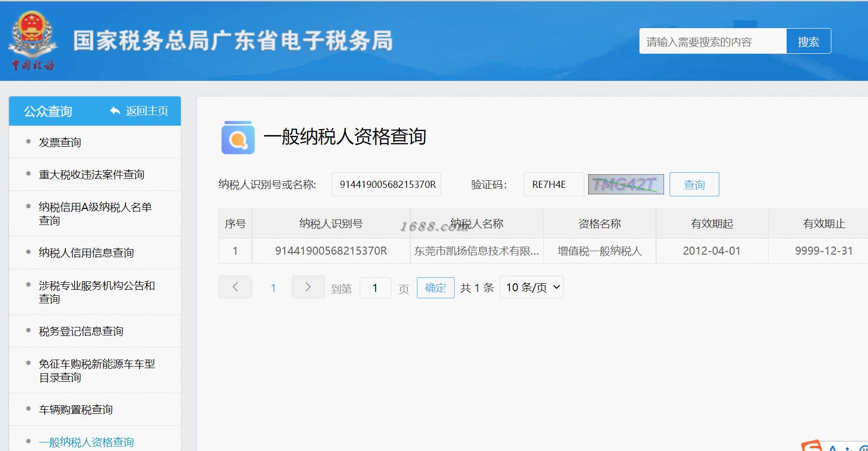Click the 序号 column header
868x451 pixels.
(x=235, y=223)
